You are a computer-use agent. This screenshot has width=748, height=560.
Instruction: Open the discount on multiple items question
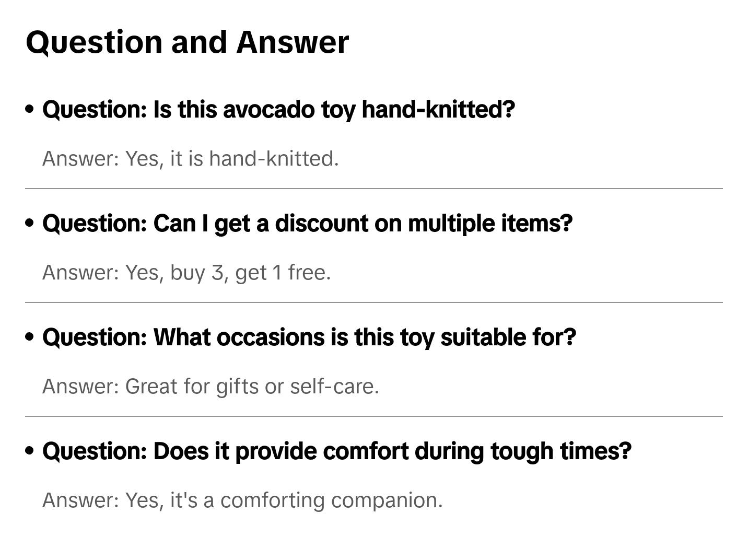tap(307, 224)
